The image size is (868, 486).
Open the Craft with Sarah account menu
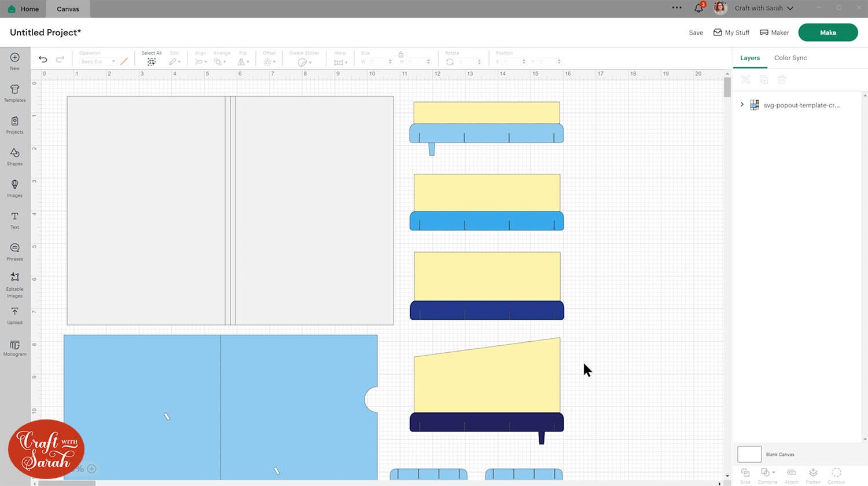click(x=764, y=8)
